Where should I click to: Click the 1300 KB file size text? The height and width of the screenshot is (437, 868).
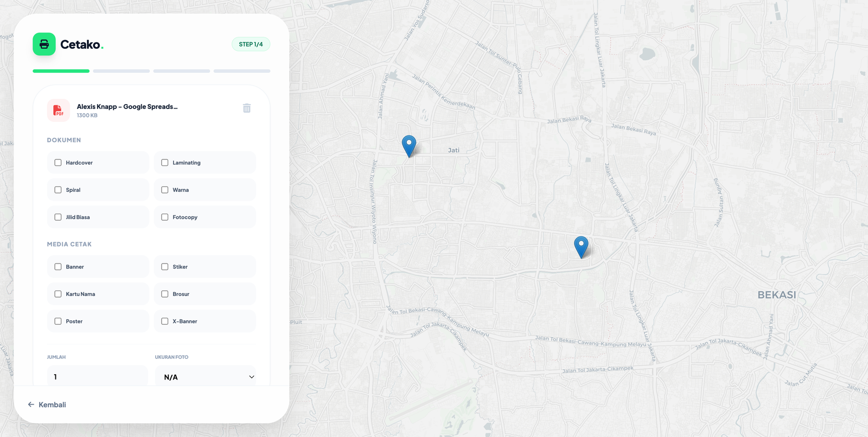point(87,115)
